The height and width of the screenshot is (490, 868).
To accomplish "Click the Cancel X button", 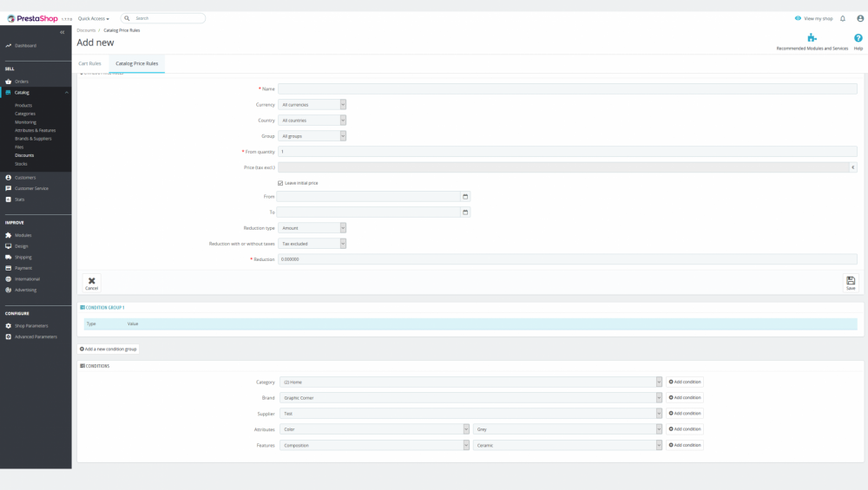I will tap(91, 284).
